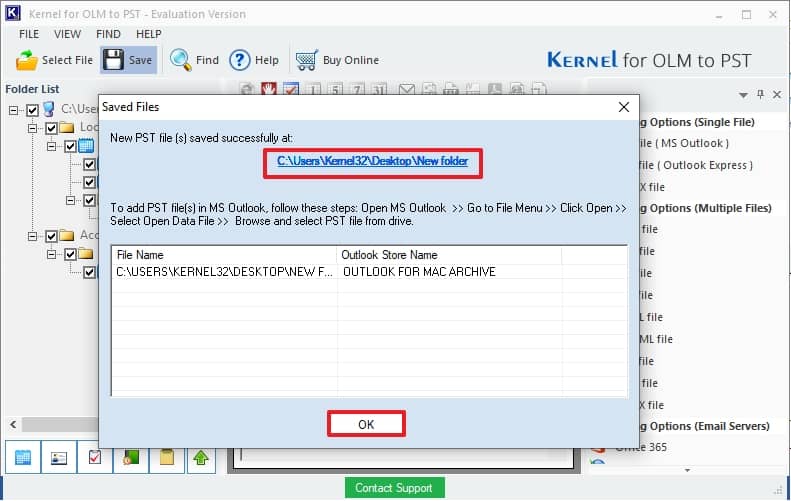Open the calendar view icon in bottom bar
This screenshot has height=501, width=791.
click(23, 457)
